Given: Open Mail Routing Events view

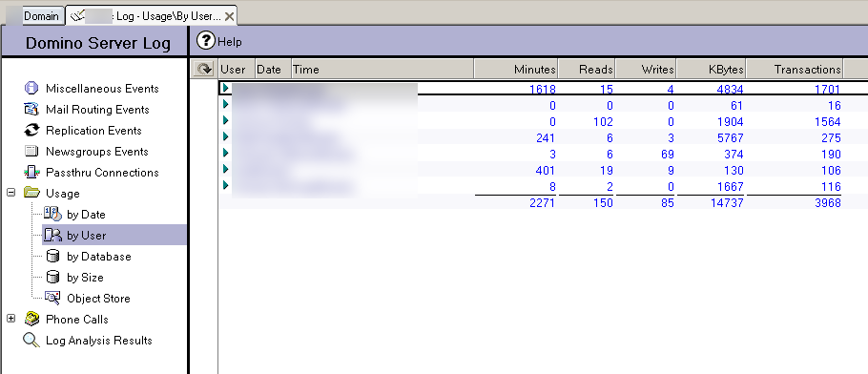Looking at the screenshot, I should (x=97, y=110).
